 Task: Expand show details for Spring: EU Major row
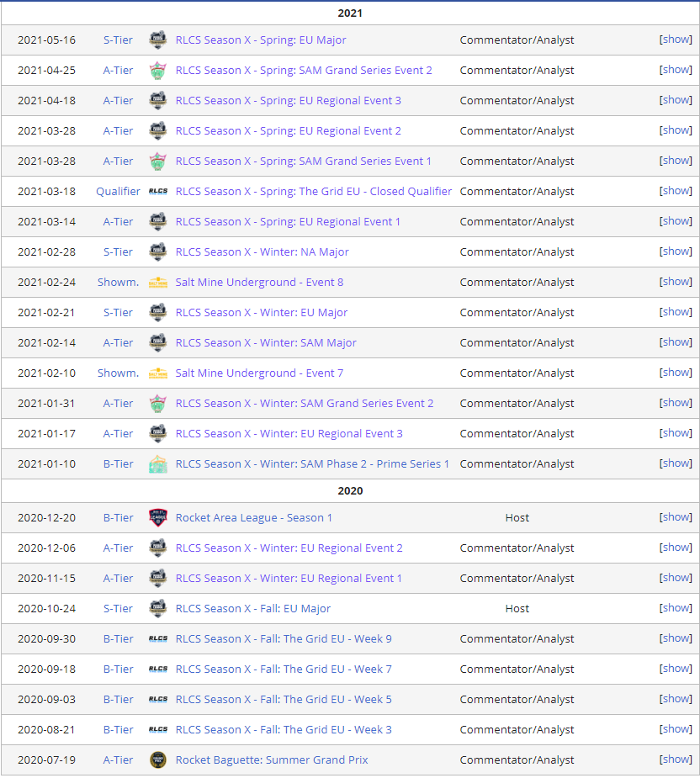[x=676, y=40]
